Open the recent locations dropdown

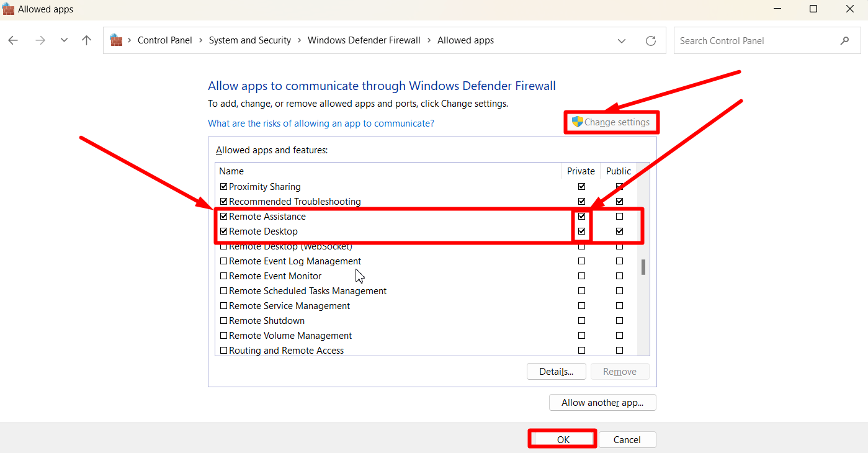tap(64, 40)
